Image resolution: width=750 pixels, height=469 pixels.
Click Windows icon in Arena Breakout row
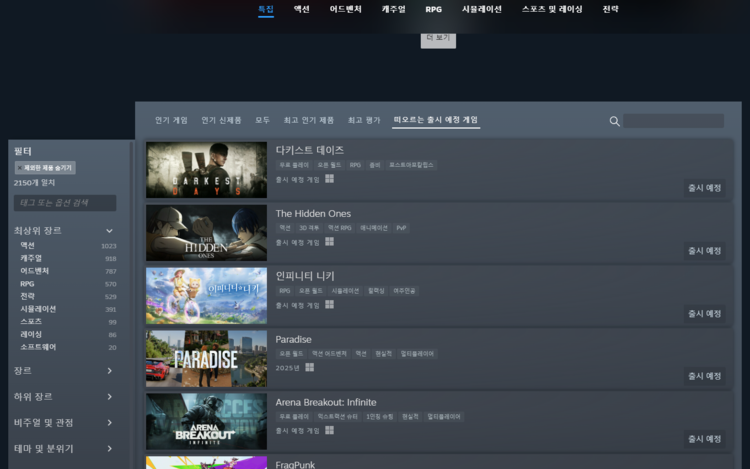330,430
